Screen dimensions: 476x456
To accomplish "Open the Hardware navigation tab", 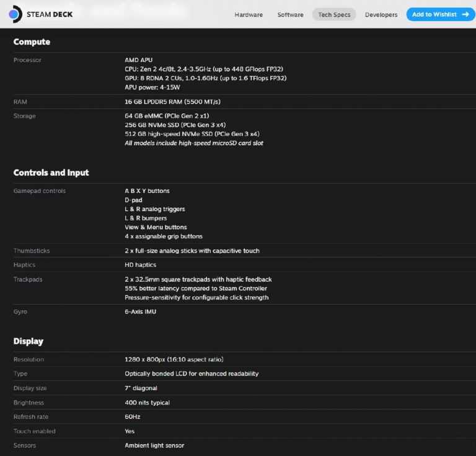I will (249, 15).
